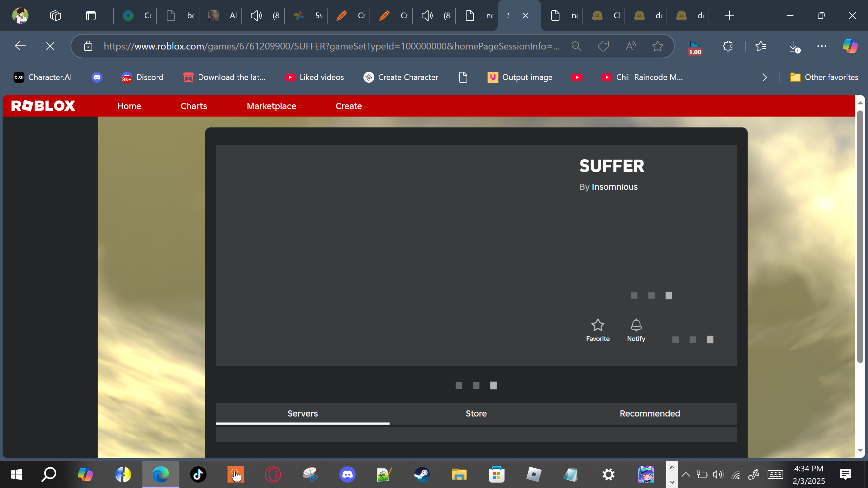Show the Downloads panel

click(x=794, y=46)
